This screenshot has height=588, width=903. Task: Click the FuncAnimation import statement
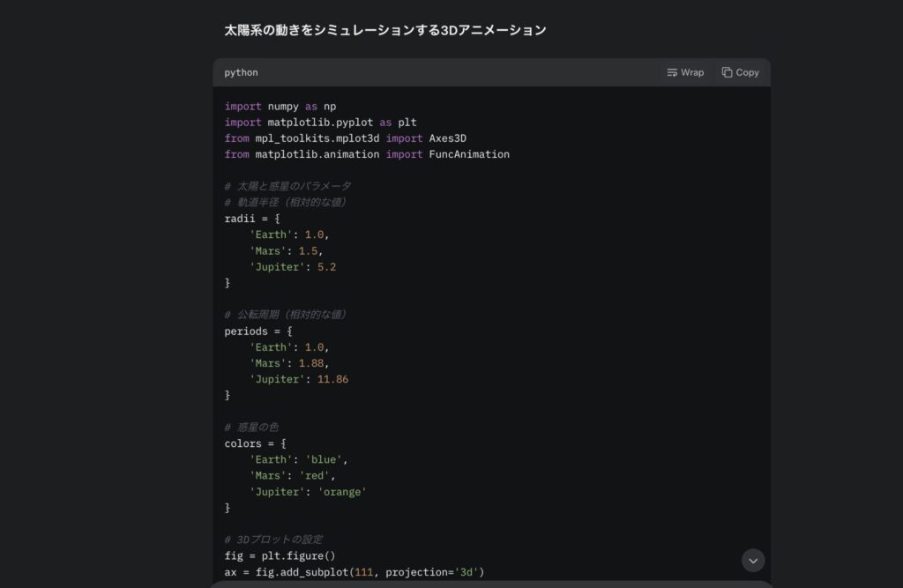[x=367, y=153]
